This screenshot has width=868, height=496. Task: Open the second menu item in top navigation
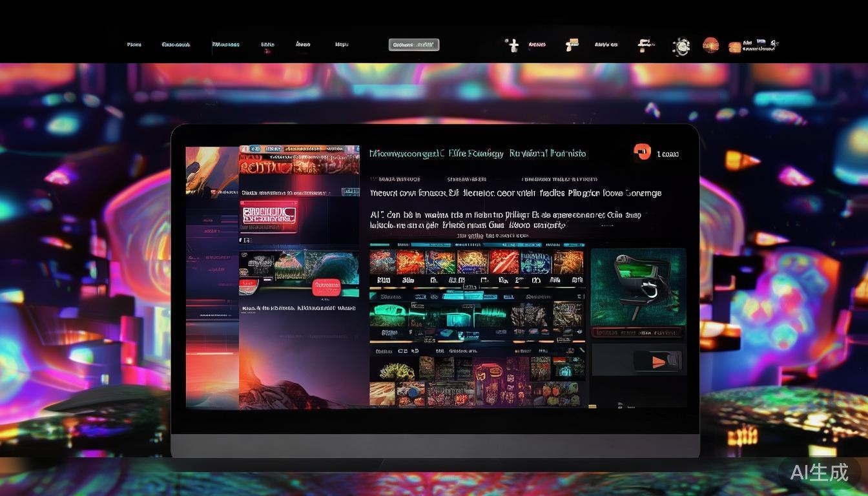176,45
